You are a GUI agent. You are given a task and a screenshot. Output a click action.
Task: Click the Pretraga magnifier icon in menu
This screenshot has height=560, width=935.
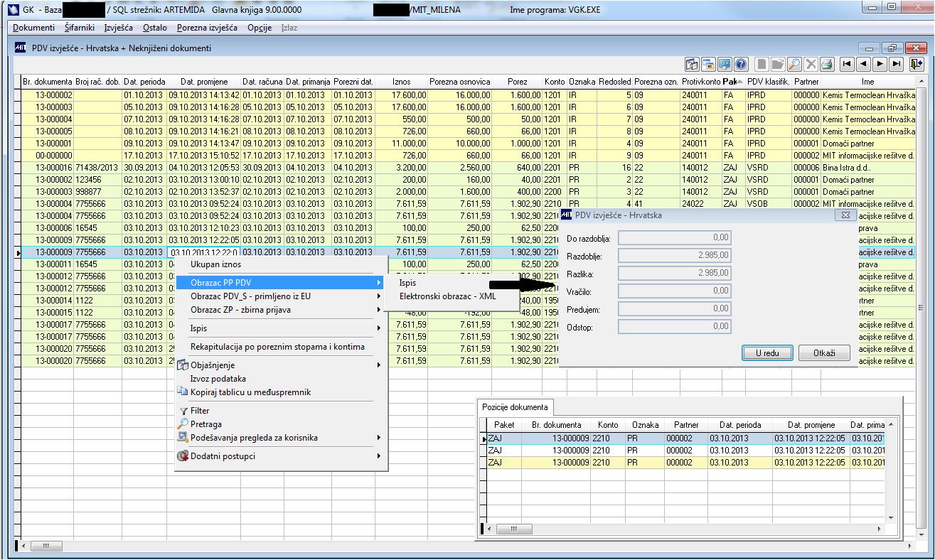point(183,424)
